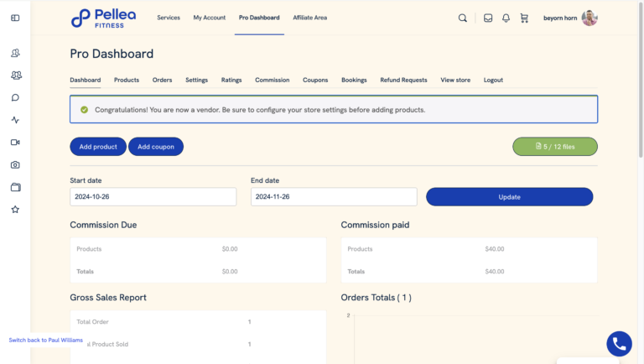Image resolution: width=644 pixels, height=364 pixels.
Task: Open the Coupons tab
Action: (315, 81)
